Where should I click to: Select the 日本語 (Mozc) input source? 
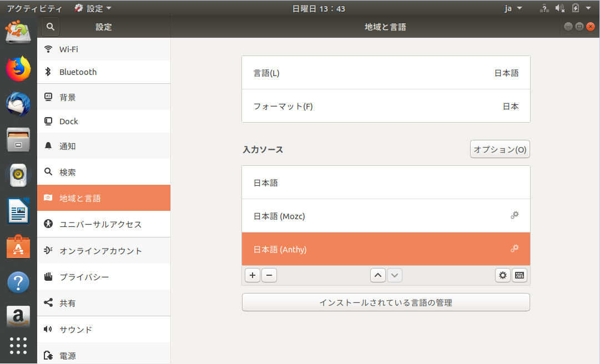372,216
